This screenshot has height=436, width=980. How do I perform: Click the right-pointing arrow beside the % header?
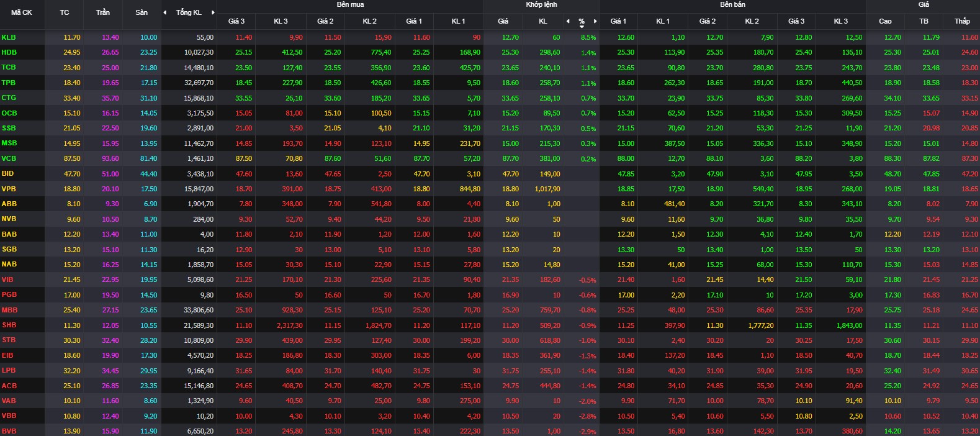point(595,21)
